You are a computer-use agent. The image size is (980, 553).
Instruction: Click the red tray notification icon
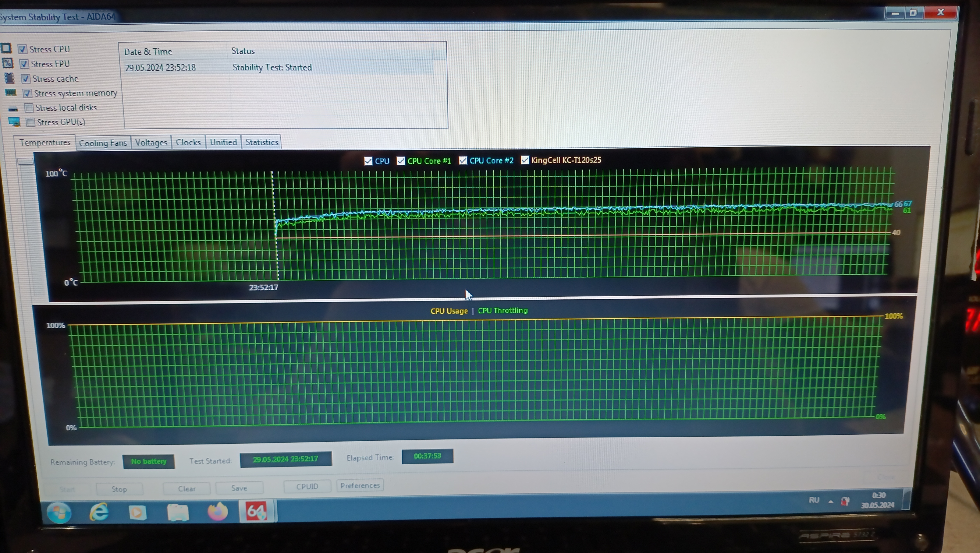[x=845, y=501]
